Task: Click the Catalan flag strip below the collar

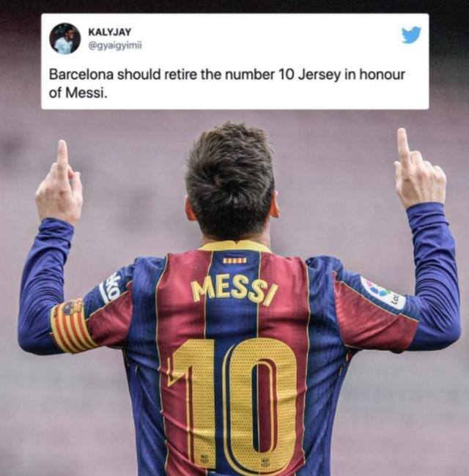Action: click(x=234, y=261)
